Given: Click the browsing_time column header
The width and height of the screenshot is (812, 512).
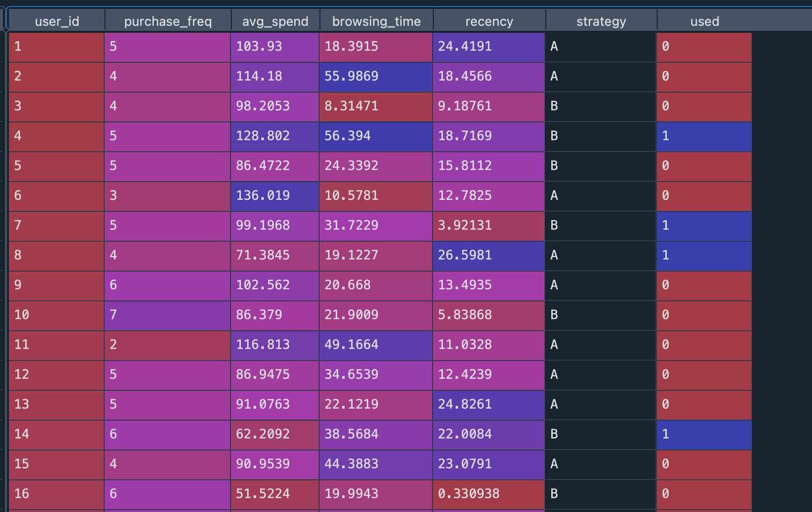Looking at the screenshot, I should click(376, 21).
